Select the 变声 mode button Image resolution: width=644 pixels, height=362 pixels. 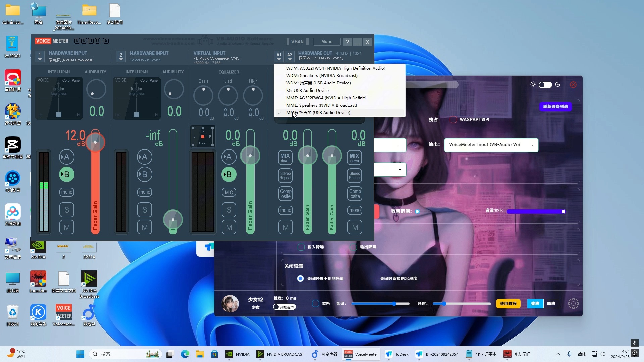[x=535, y=303]
